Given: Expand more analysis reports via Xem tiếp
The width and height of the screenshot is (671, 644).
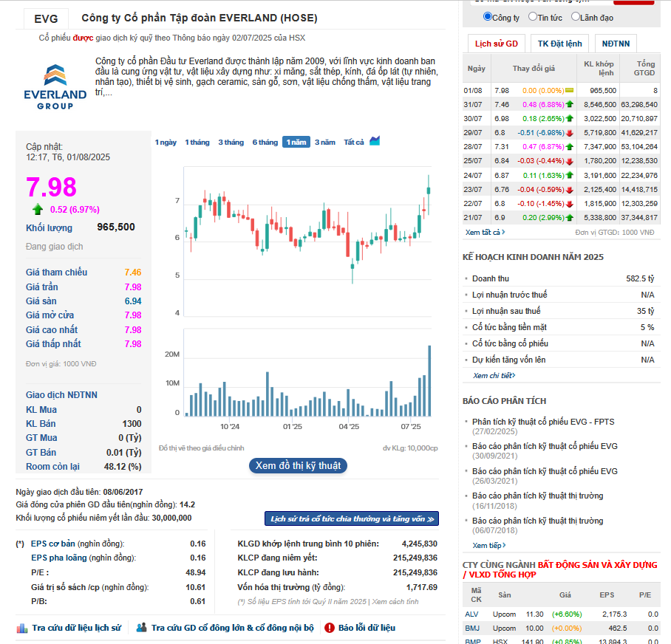Looking at the screenshot, I should click(x=488, y=545).
